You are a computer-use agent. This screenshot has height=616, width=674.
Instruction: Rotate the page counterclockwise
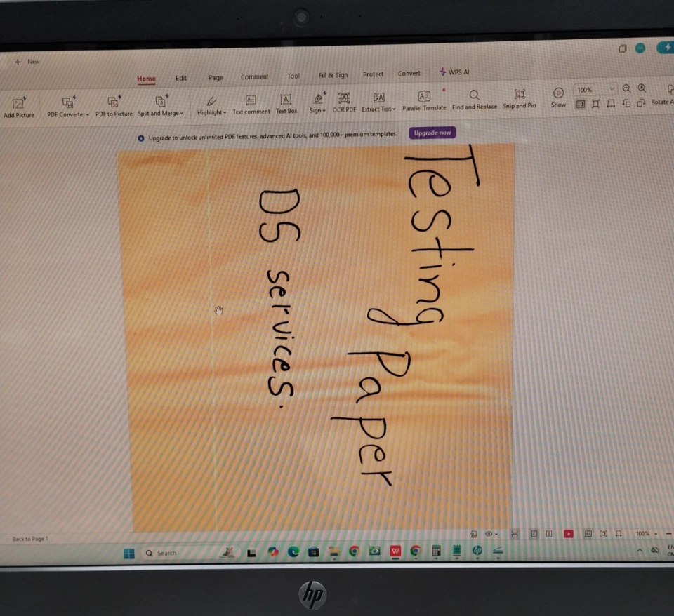(626, 103)
